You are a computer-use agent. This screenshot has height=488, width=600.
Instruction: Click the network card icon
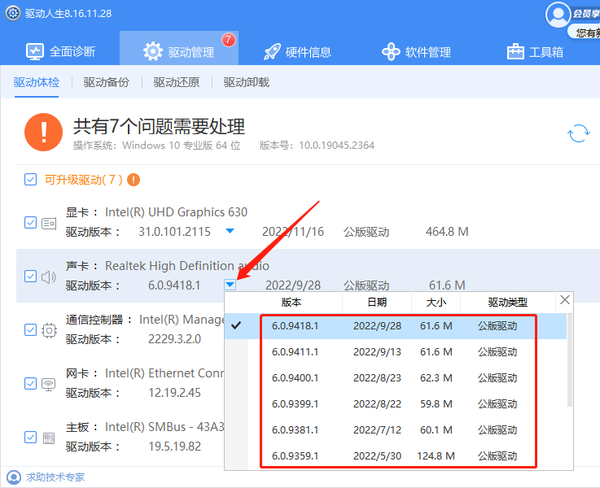[48, 384]
